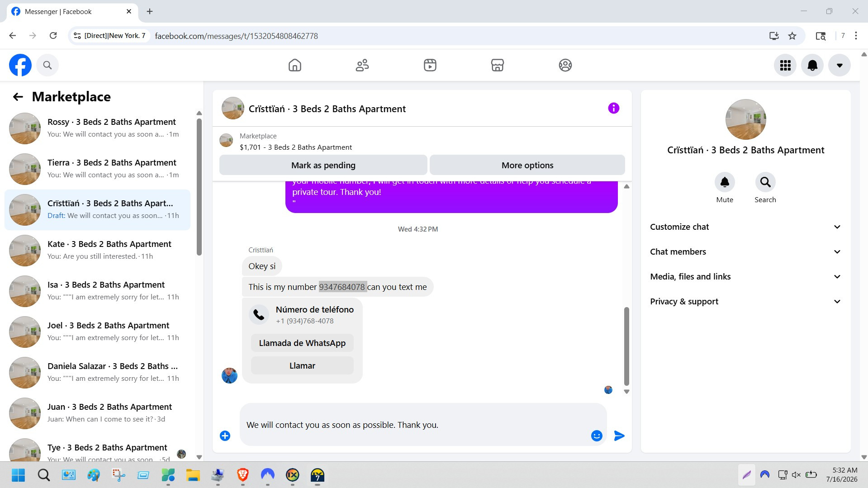Click the chat title avatar thumbnail
868x488 pixels.
tap(233, 108)
